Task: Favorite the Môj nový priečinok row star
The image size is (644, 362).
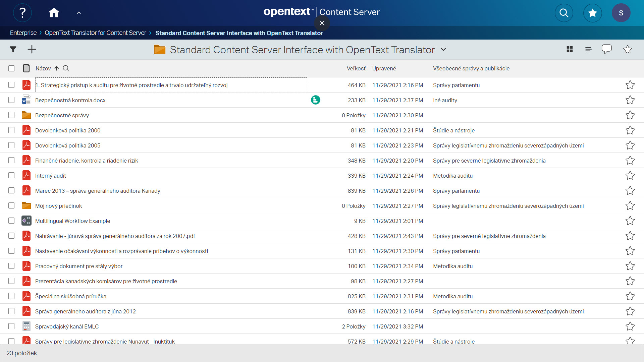Action: (630, 206)
